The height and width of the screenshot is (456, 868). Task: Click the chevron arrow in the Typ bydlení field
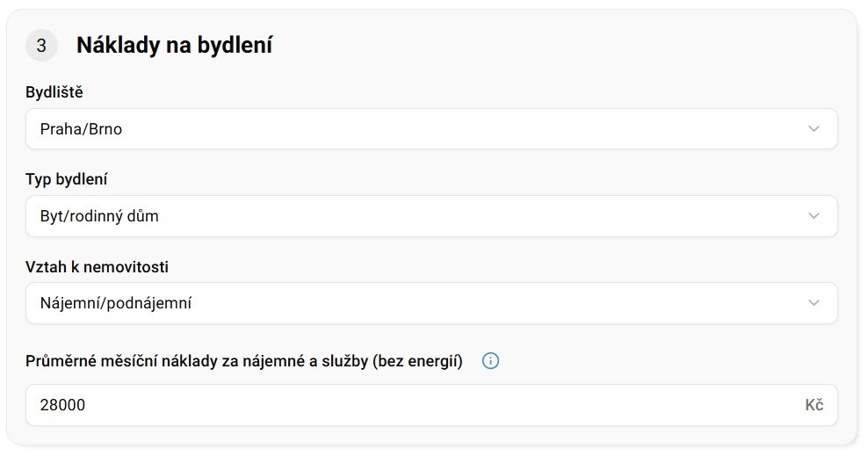click(x=814, y=216)
